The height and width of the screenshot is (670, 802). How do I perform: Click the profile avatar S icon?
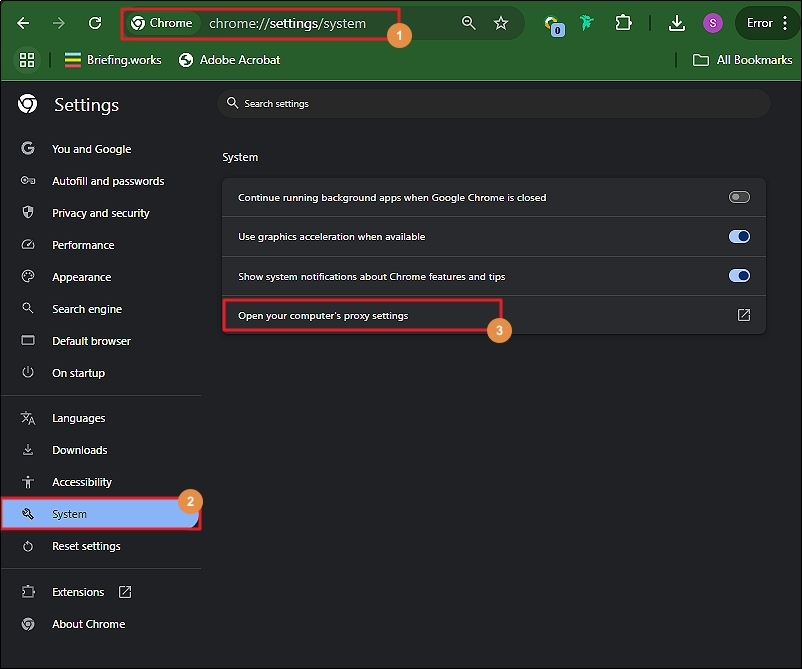pyautogui.click(x=712, y=23)
